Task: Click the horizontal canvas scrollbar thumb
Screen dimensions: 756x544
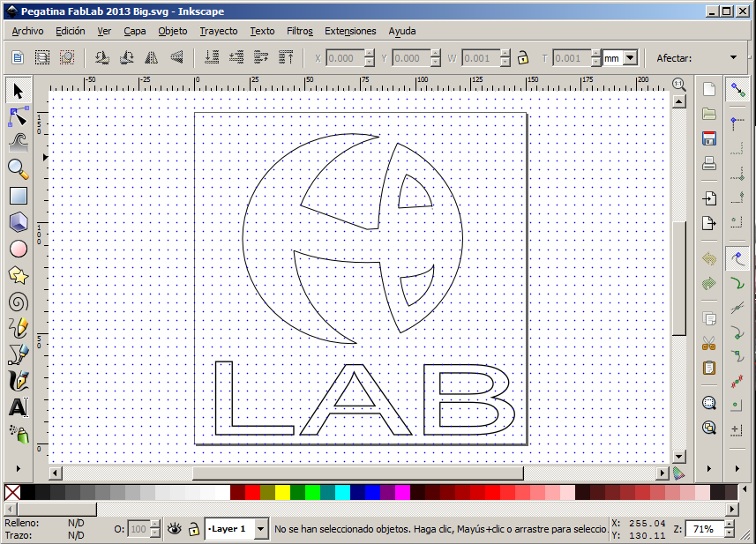Action: click(x=358, y=473)
